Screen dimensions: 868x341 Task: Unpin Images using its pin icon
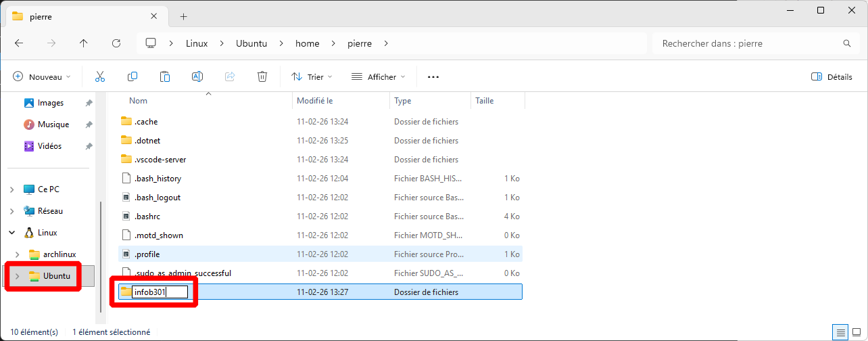(89, 103)
